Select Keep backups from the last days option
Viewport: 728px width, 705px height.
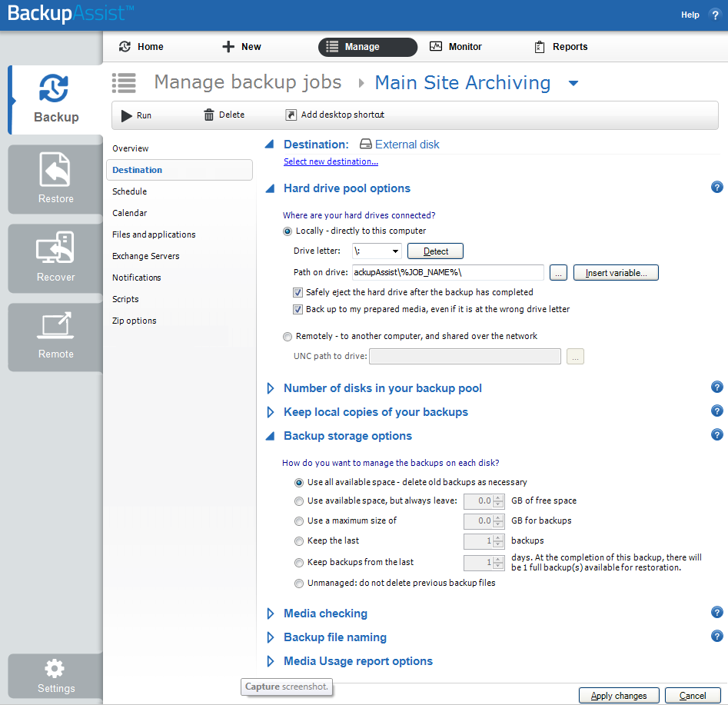click(299, 563)
